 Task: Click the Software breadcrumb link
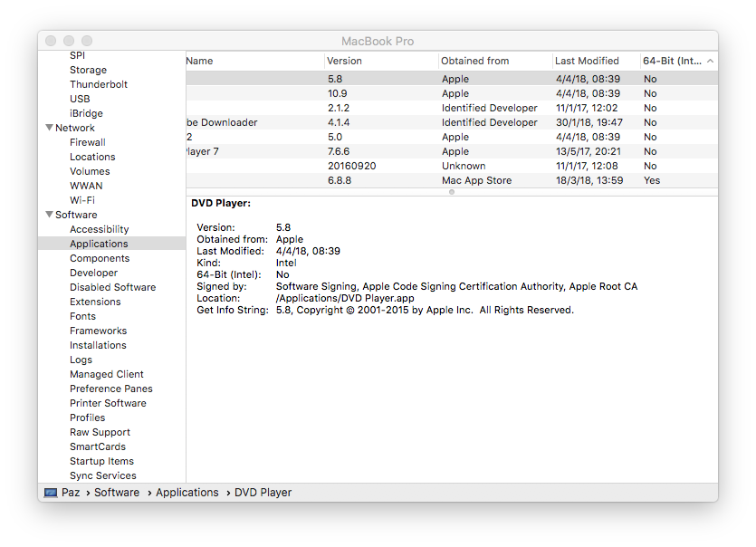click(117, 492)
